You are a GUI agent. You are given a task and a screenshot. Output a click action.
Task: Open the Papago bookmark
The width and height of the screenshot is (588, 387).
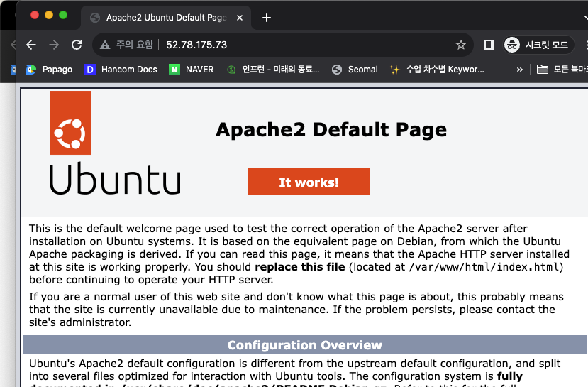pos(50,70)
